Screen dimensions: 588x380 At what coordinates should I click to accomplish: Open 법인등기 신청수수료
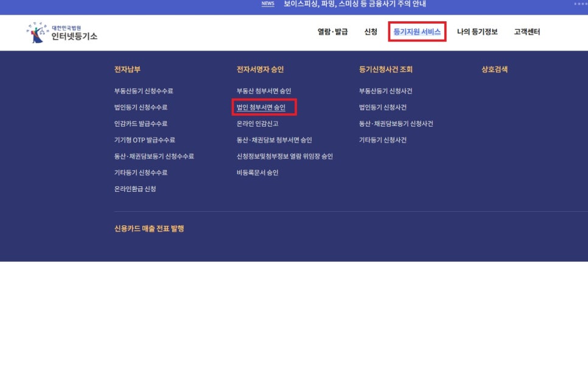[x=141, y=107]
